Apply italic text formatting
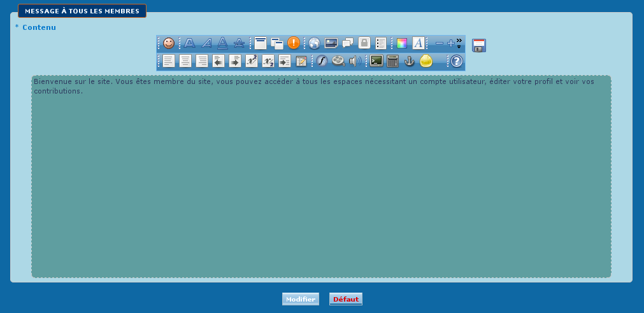The width and height of the screenshot is (644, 313). (x=206, y=43)
